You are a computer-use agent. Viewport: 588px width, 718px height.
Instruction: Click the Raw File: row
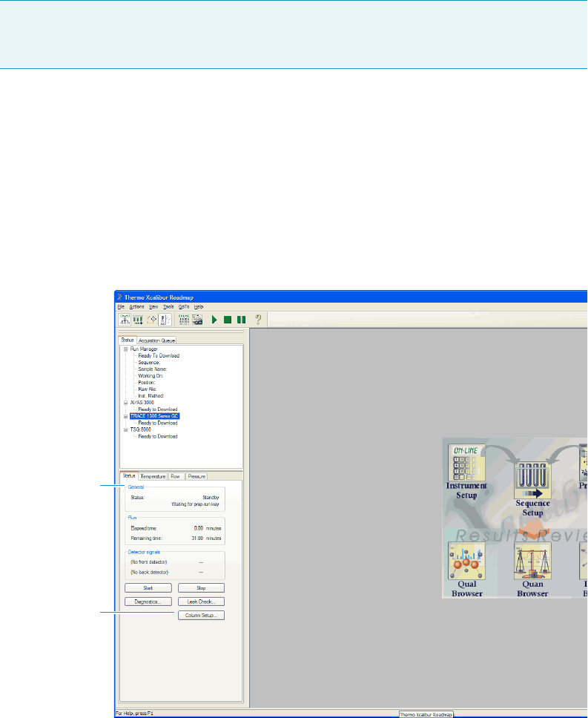click(148, 389)
